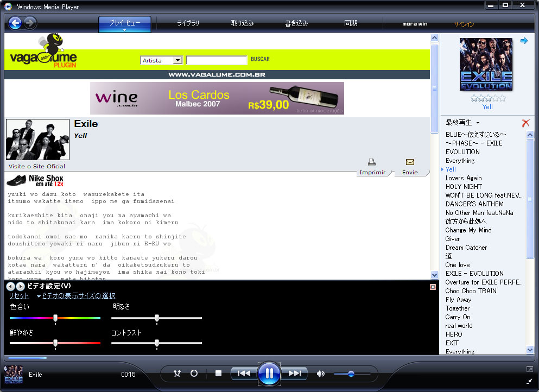
Task: Open the プレイビュー tab
Action: (x=125, y=23)
